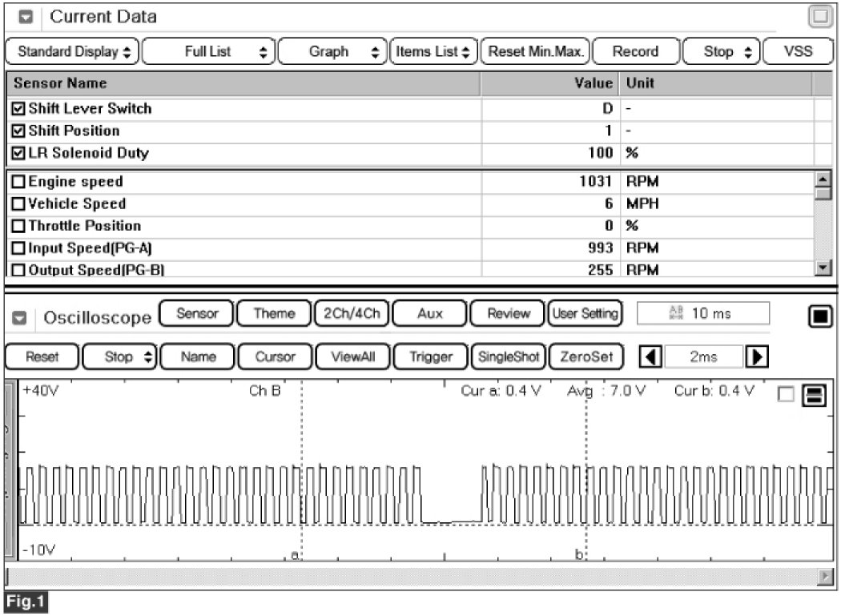
Task: Open the Full List dropdown
Action: click(x=210, y=51)
